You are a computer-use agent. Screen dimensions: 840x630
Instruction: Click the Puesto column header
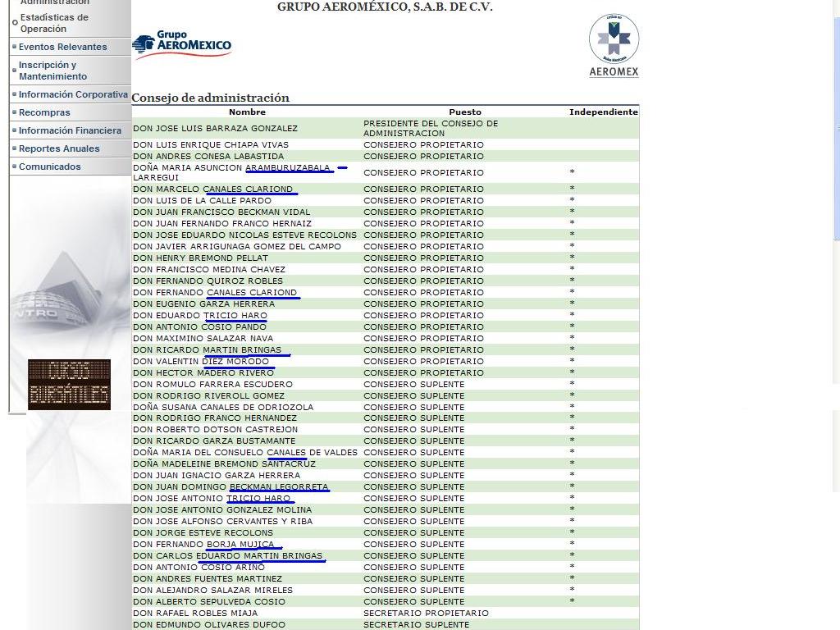(465, 112)
